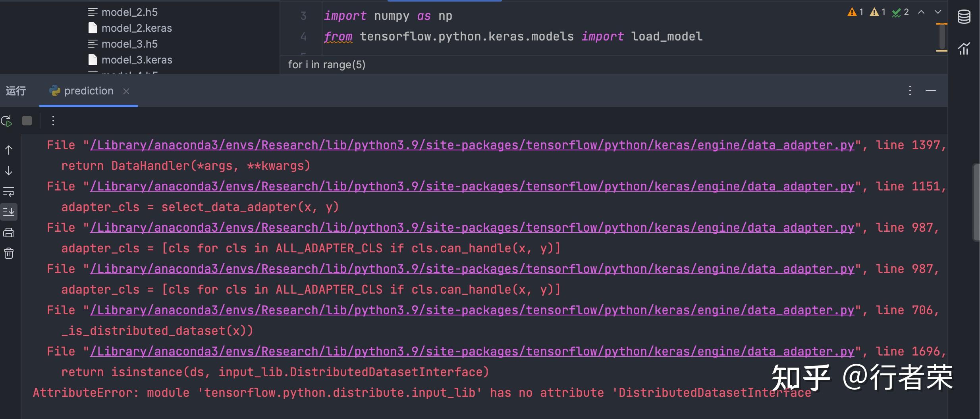Clear all console output
980x419 pixels.
pyautogui.click(x=9, y=253)
